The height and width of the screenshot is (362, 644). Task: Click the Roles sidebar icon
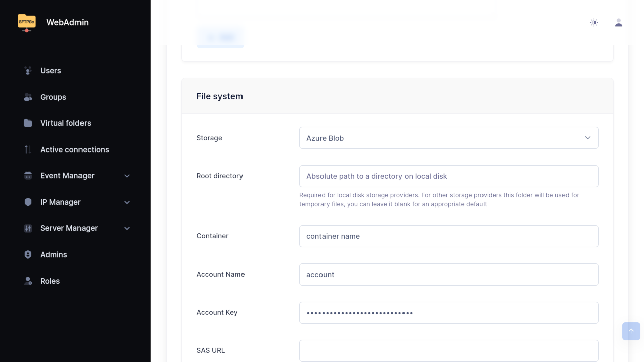click(x=28, y=281)
